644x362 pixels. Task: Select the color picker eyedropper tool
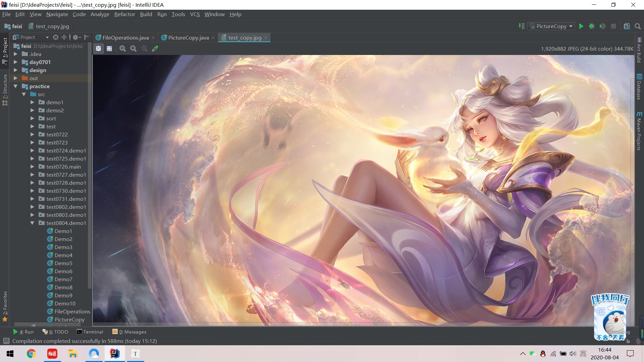point(155,49)
